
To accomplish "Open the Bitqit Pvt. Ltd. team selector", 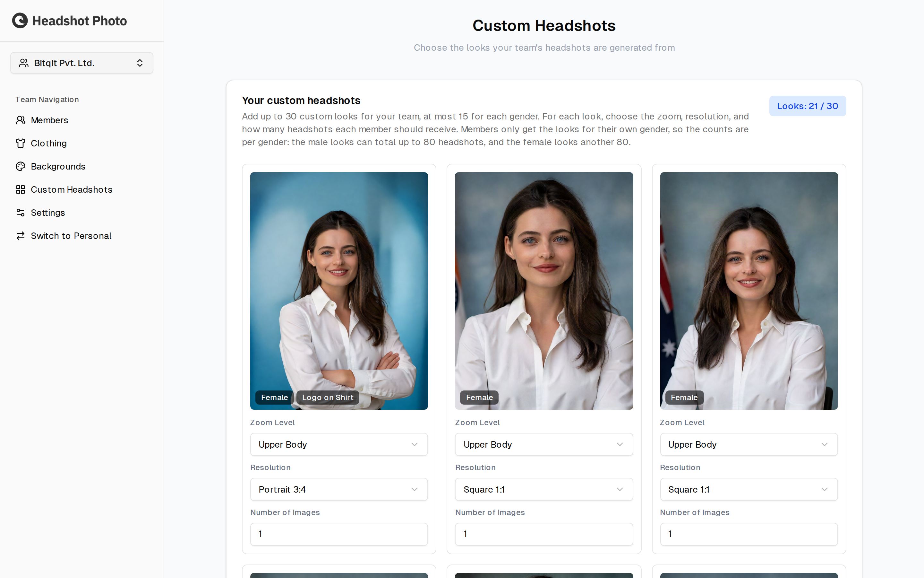I will click(x=82, y=63).
